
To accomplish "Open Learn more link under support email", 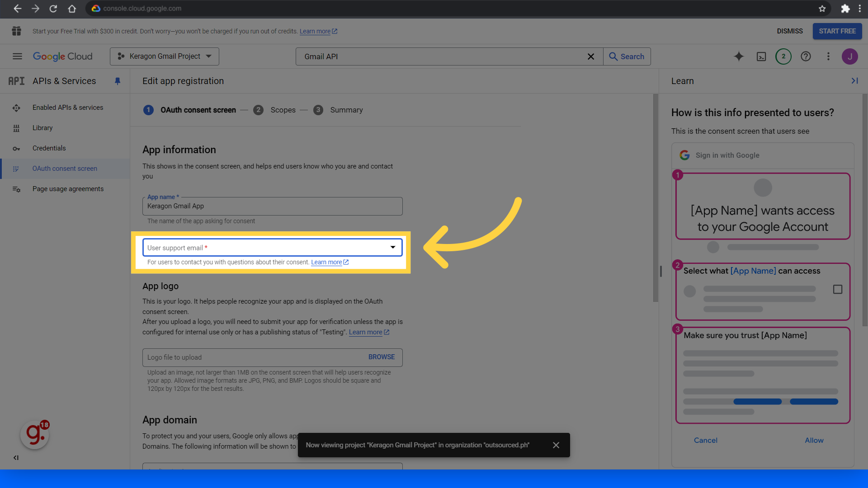I will coord(330,262).
